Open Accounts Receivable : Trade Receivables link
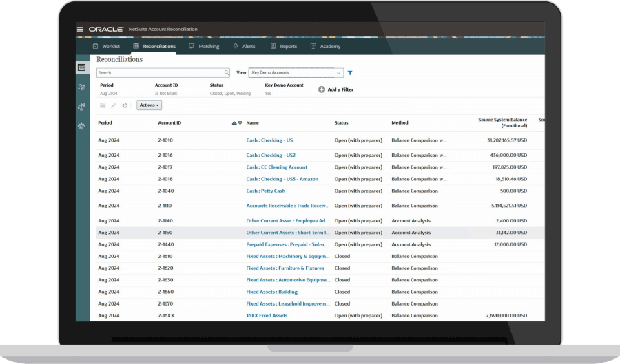The height and width of the screenshot is (364, 620). pos(287,206)
